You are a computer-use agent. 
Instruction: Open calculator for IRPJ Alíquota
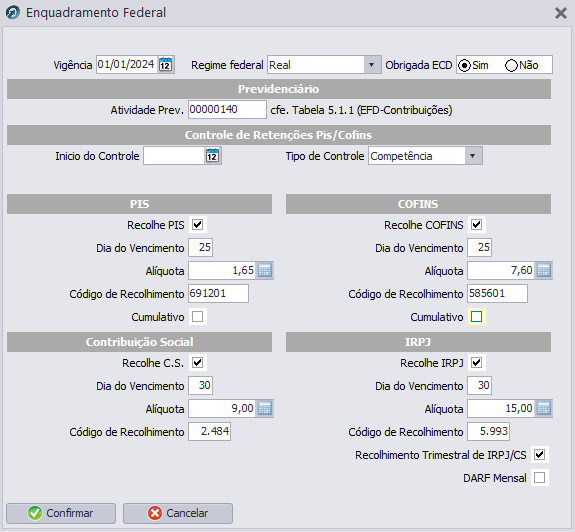click(544, 408)
